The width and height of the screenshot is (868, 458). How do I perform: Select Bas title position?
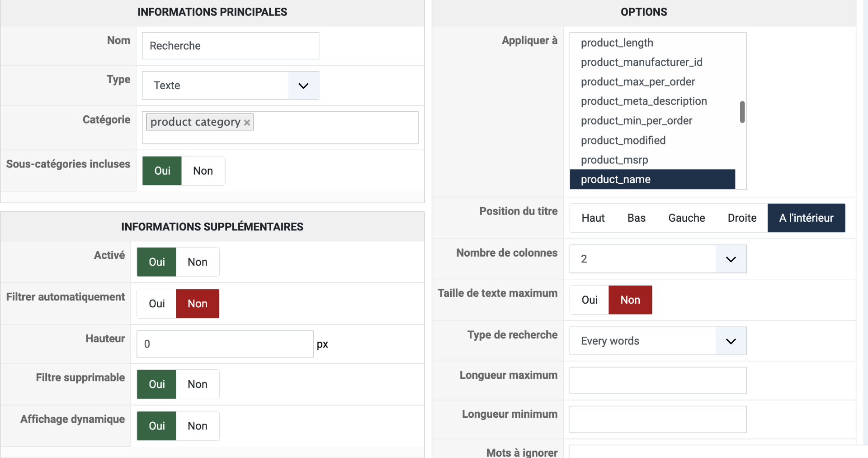636,218
